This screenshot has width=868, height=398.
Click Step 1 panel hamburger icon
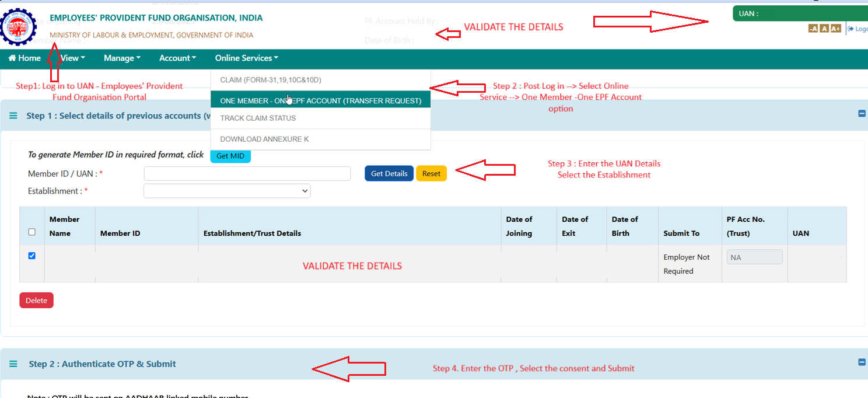[13, 116]
